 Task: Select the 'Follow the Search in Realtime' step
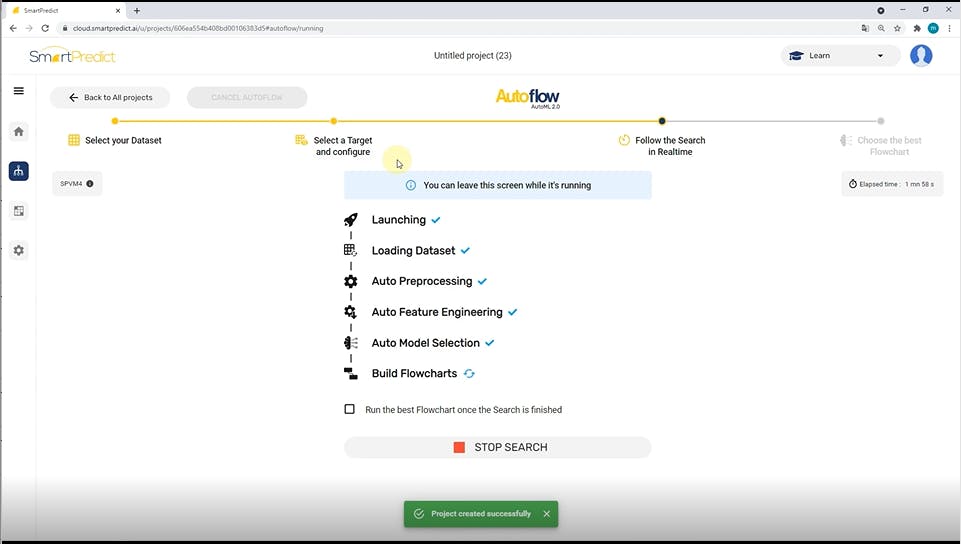click(x=662, y=146)
